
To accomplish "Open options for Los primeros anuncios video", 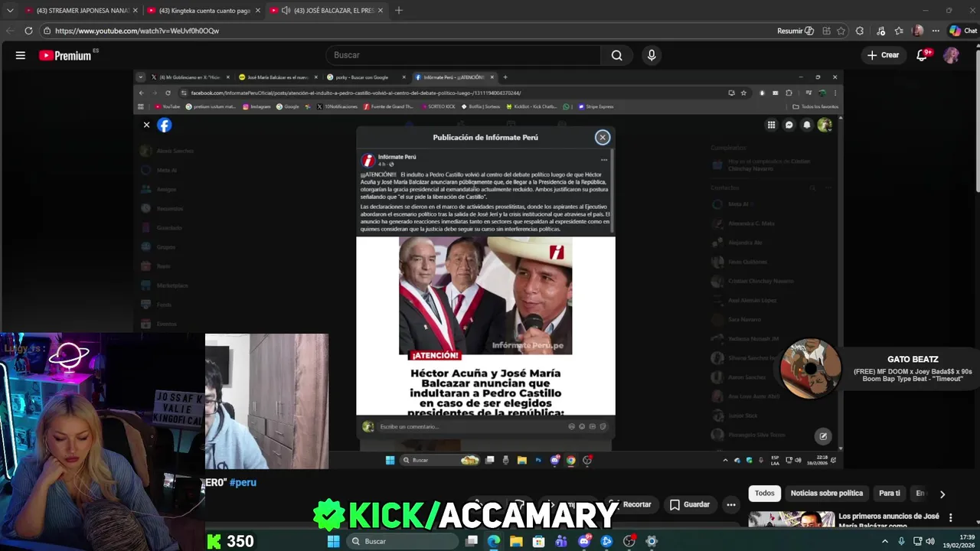I will tap(951, 517).
